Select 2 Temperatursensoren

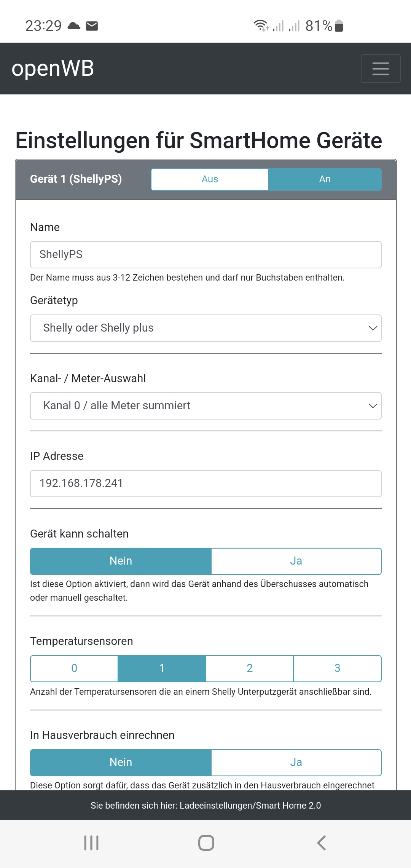tap(250, 669)
